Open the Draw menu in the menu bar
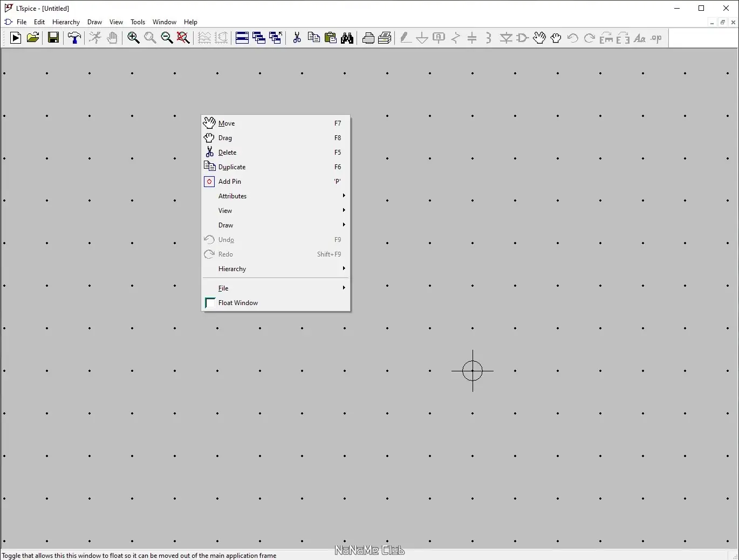This screenshot has width=739, height=560. [x=94, y=22]
